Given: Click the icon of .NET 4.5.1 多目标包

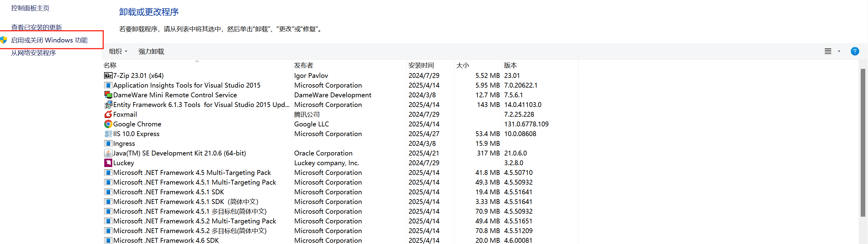Looking at the screenshot, I should point(108,211).
